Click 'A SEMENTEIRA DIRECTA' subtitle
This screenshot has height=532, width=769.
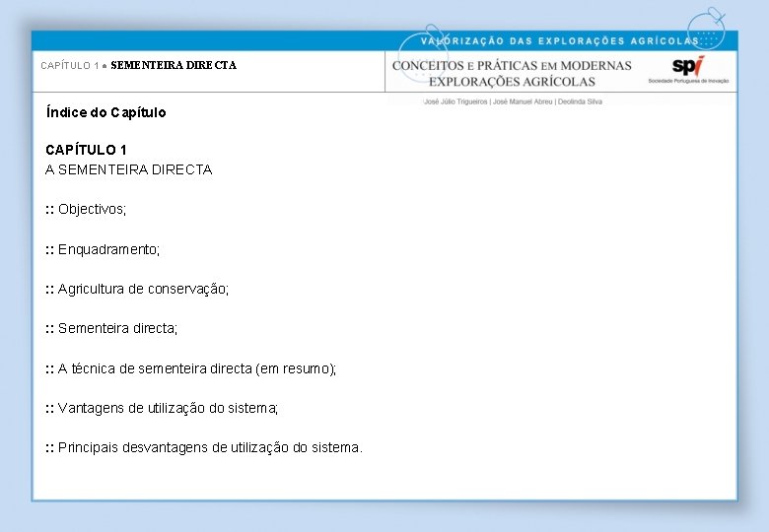point(128,169)
